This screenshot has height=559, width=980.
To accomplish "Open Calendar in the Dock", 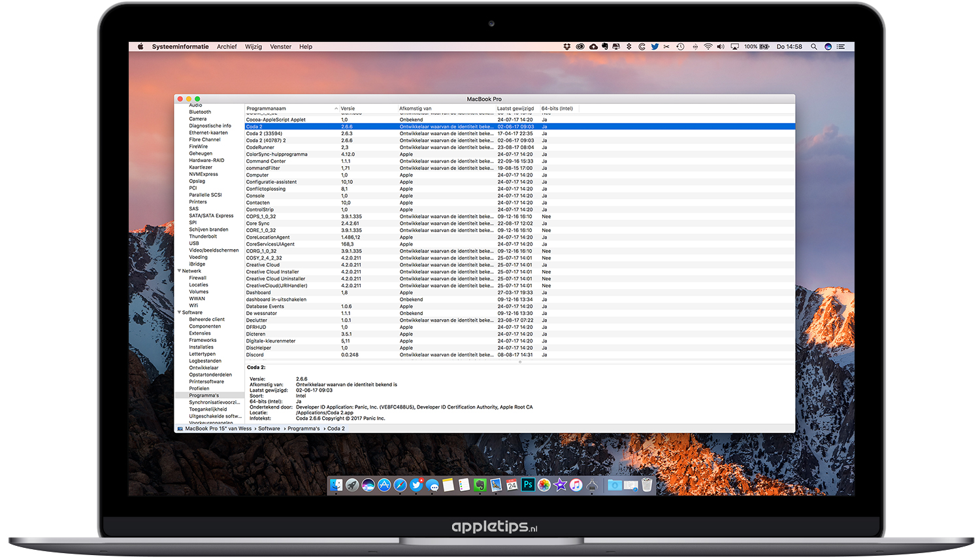I will [x=512, y=485].
